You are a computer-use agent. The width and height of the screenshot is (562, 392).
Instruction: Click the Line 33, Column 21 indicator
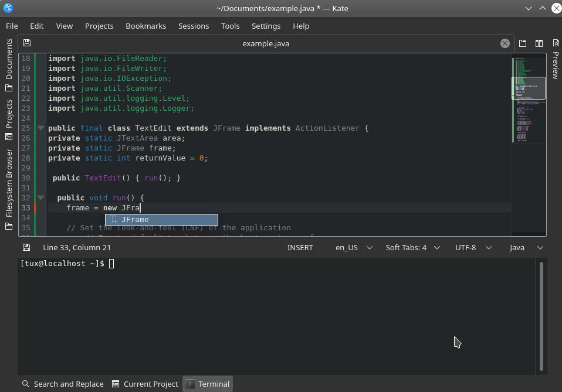(76, 247)
